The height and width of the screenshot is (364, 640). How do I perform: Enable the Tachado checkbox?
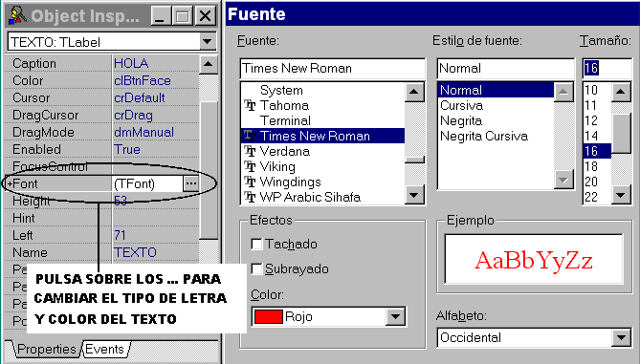pyautogui.click(x=256, y=245)
